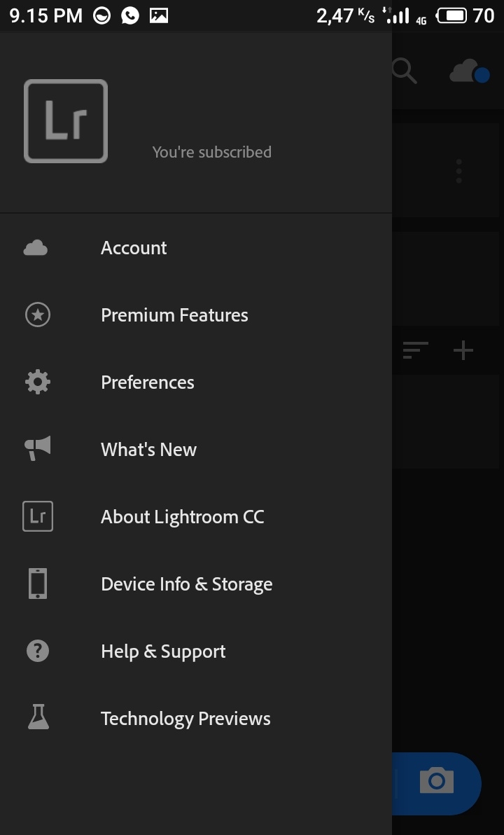The height and width of the screenshot is (835, 504).
Task: Open the cloud sync status icon
Action: [470, 71]
